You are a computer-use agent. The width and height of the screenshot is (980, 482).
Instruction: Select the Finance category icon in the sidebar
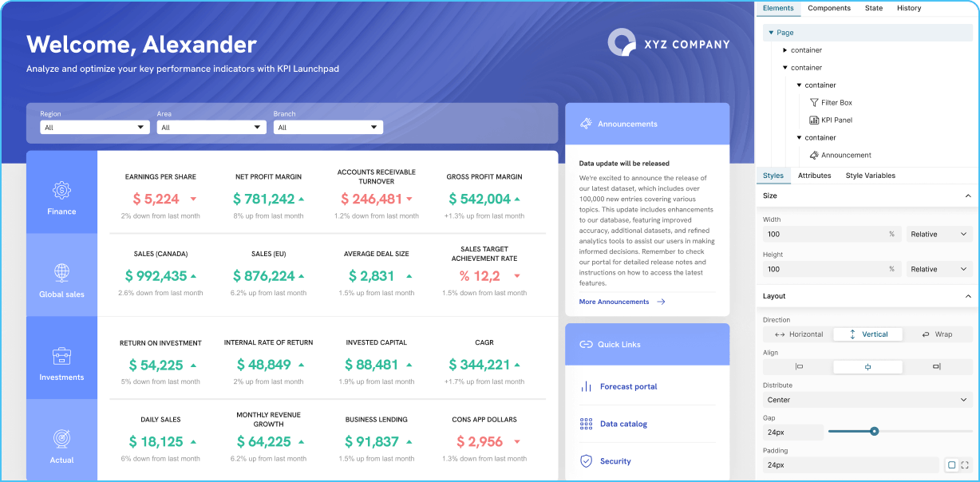point(61,191)
